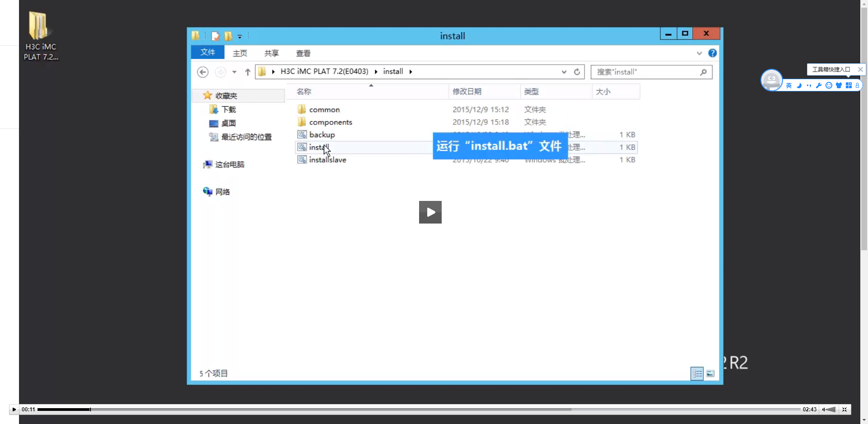The height and width of the screenshot is (424, 868).
Task: Refresh the install folder view
Action: pos(577,72)
